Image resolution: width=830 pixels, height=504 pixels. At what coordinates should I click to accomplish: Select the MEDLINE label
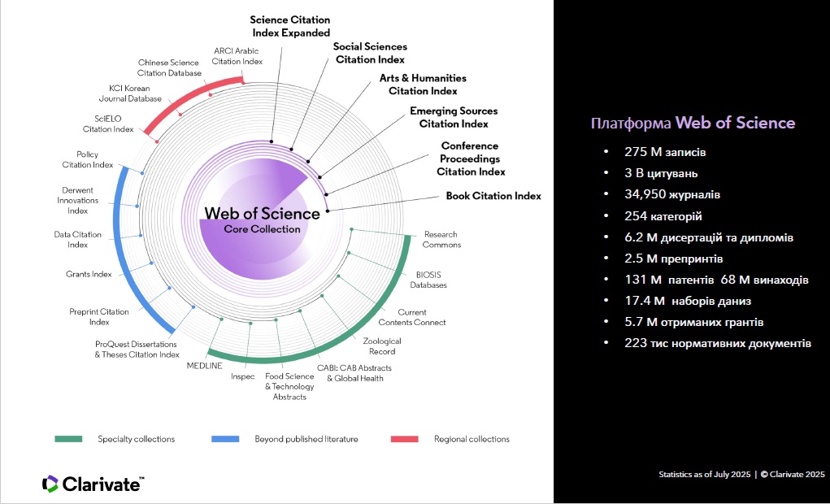(204, 365)
